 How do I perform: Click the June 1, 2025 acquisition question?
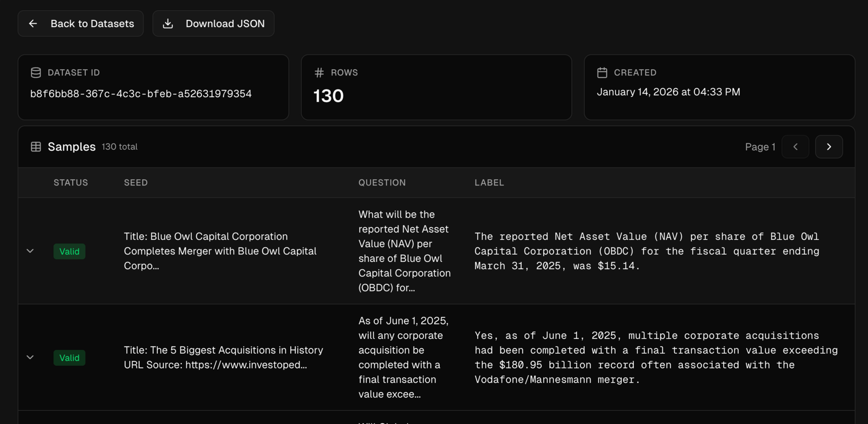pyautogui.click(x=404, y=357)
